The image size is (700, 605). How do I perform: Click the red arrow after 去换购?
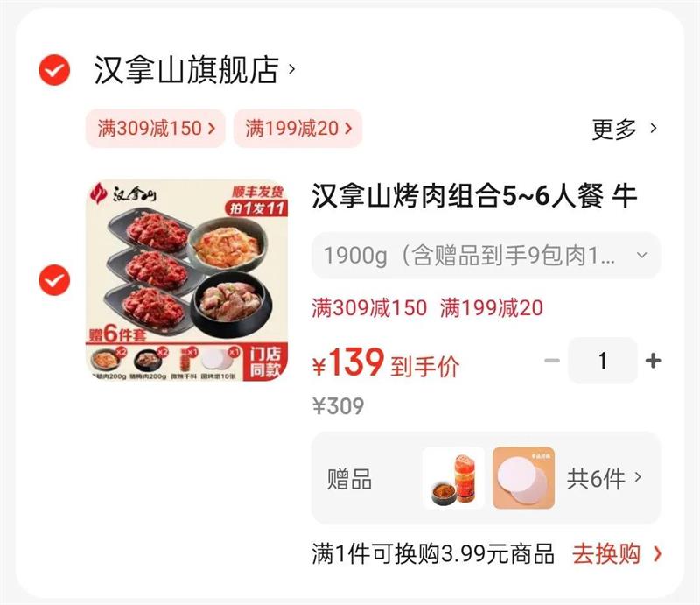(x=657, y=554)
